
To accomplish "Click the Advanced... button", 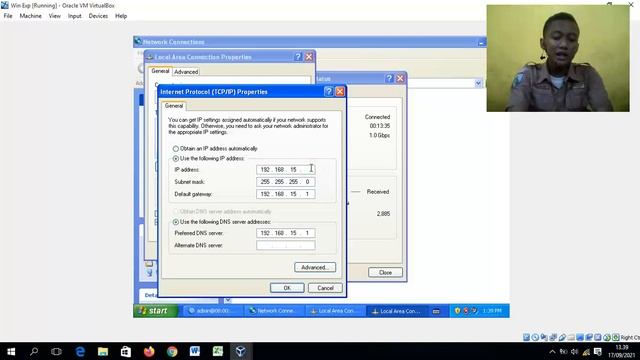I will [x=315, y=267].
